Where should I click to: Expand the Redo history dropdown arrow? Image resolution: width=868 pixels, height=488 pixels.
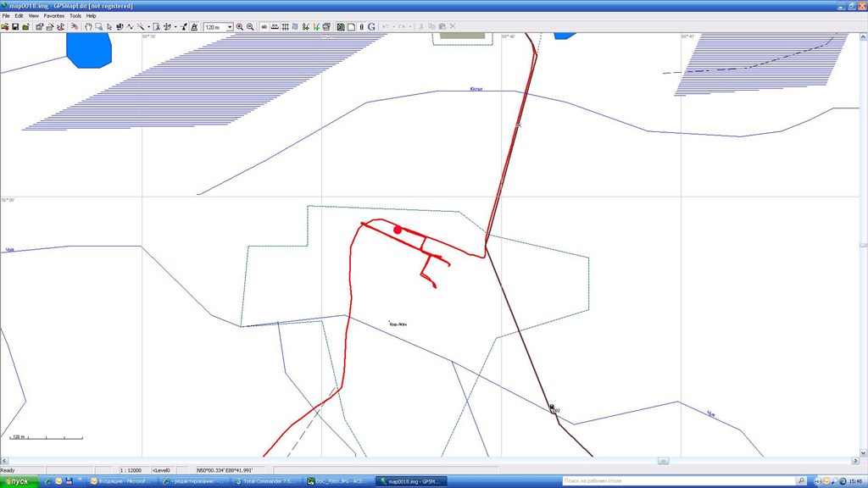coord(410,26)
